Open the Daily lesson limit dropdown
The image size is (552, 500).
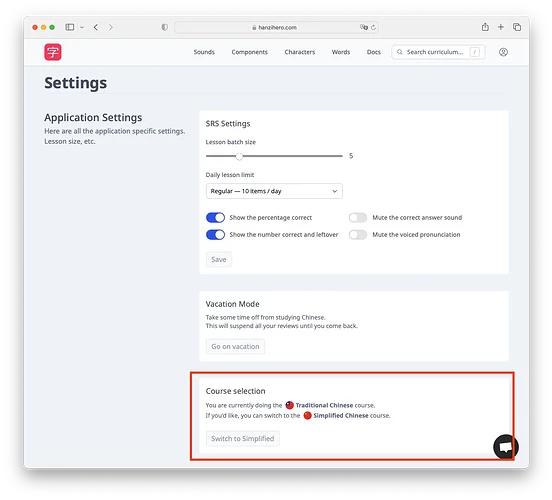pyautogui.click(x=274, y=191)
